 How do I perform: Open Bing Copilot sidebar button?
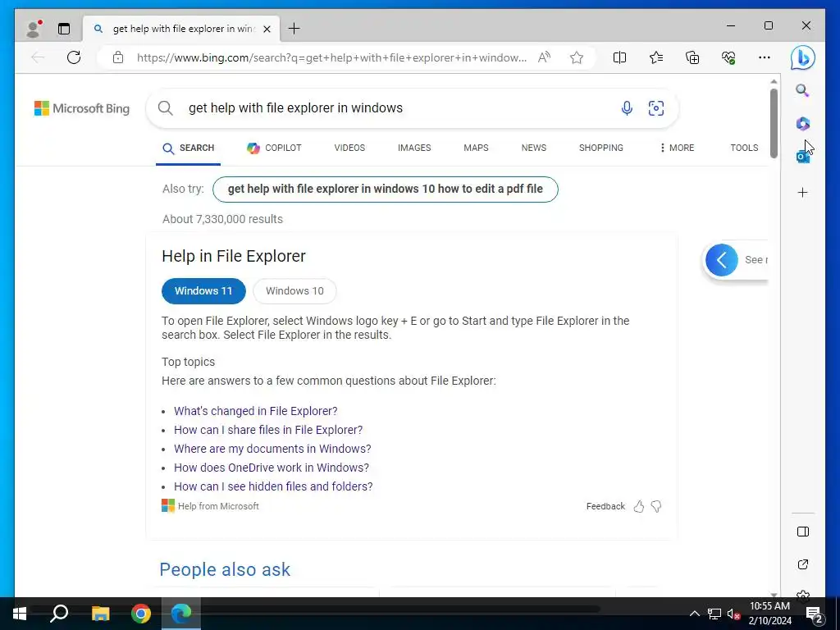802,58
